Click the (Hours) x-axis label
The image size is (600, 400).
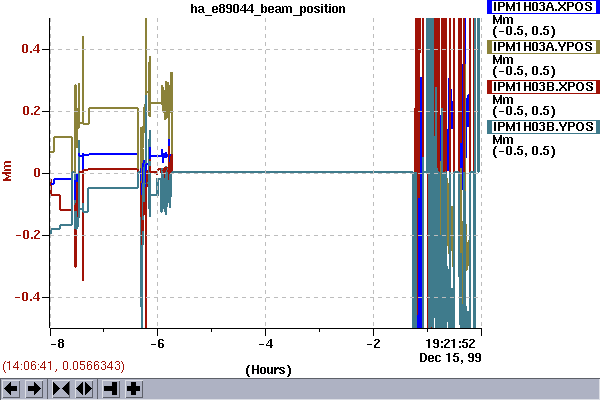[x=268, y=369]
